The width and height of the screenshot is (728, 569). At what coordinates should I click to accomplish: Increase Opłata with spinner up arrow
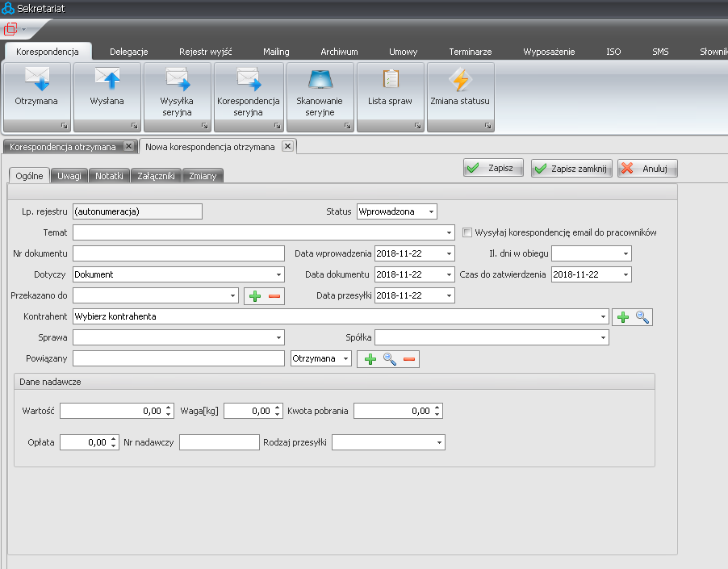(113, 439)
